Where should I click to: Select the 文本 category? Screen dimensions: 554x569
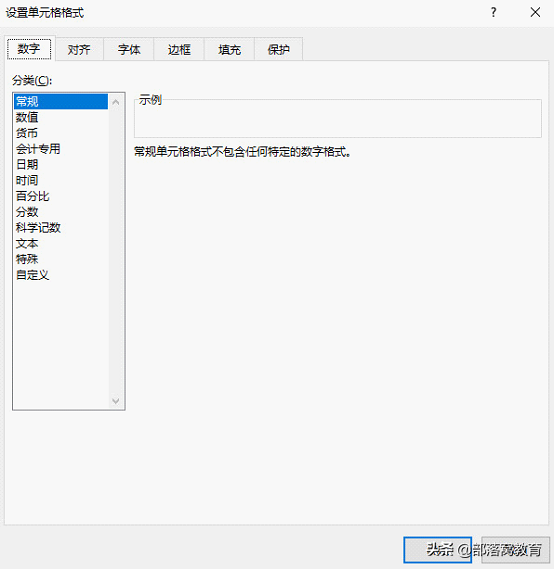click(x=61, y=243)
